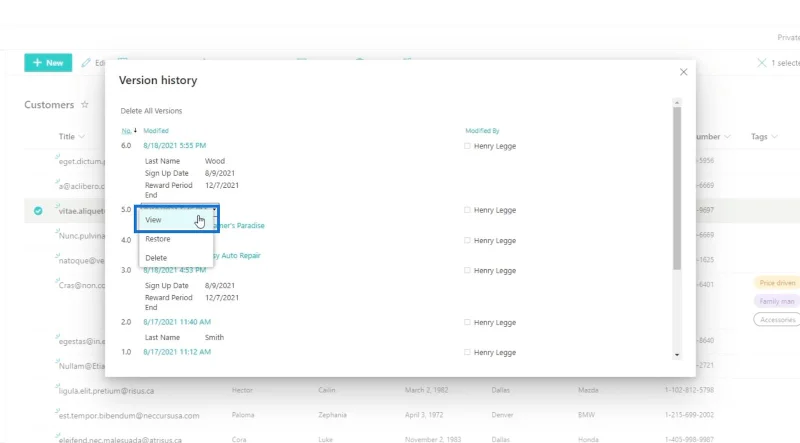
Task: Click the View option in context menu
Action: [x=176, y=220]
